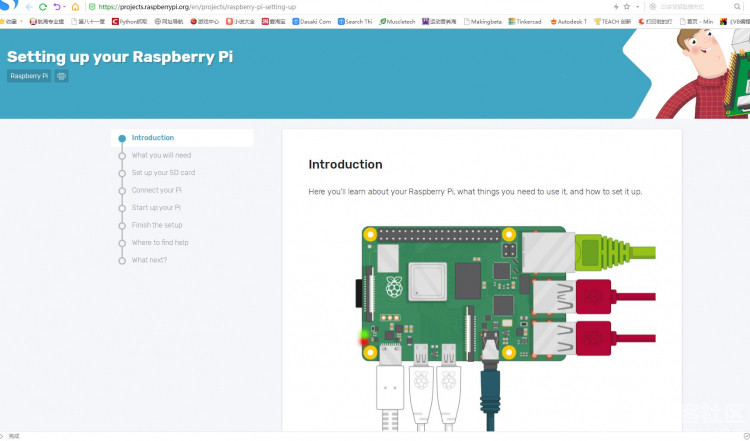Jump to the Connect your Pi step

[x=156, y=190]
